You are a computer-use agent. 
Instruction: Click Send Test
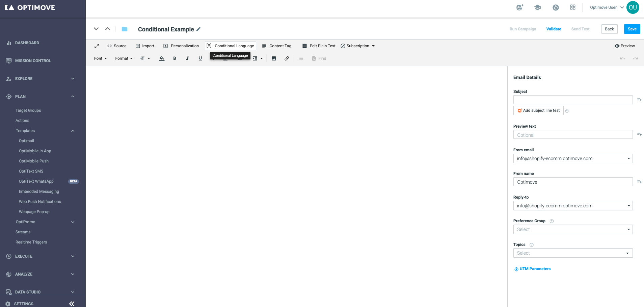pos(581,29)
